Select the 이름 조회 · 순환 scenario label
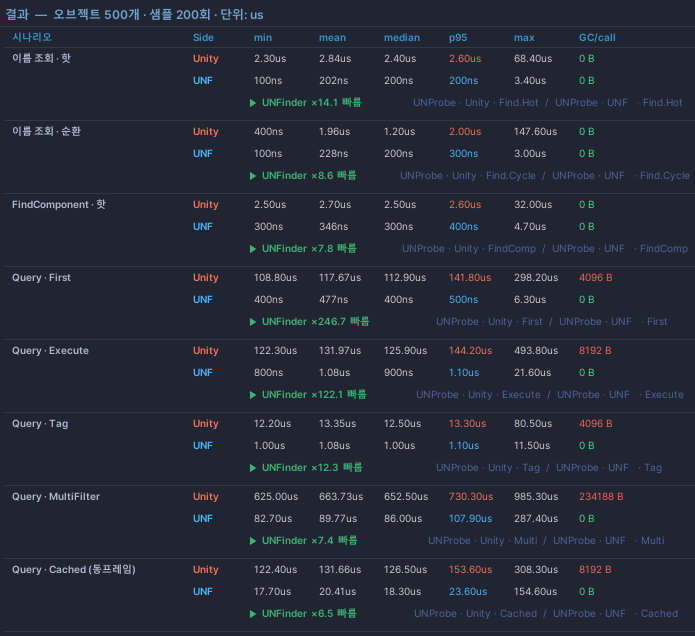695x636 pixels. (46, 131)
